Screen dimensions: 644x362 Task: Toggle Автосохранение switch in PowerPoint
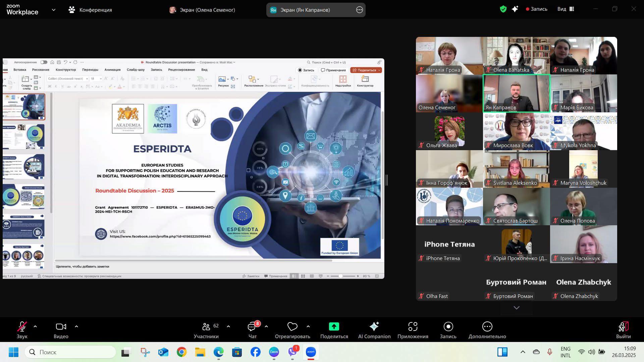[44, 62]
